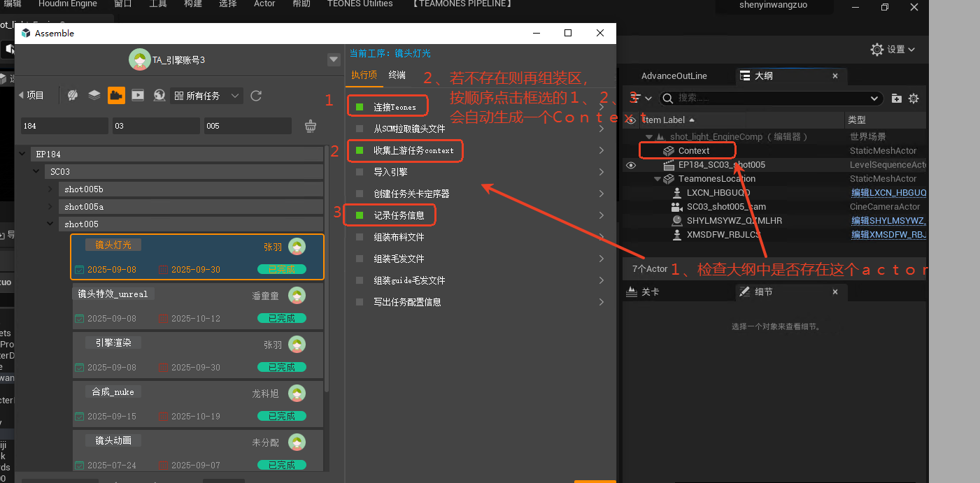Toggle visibility eye for EP184_SC03_shot005

631,165
